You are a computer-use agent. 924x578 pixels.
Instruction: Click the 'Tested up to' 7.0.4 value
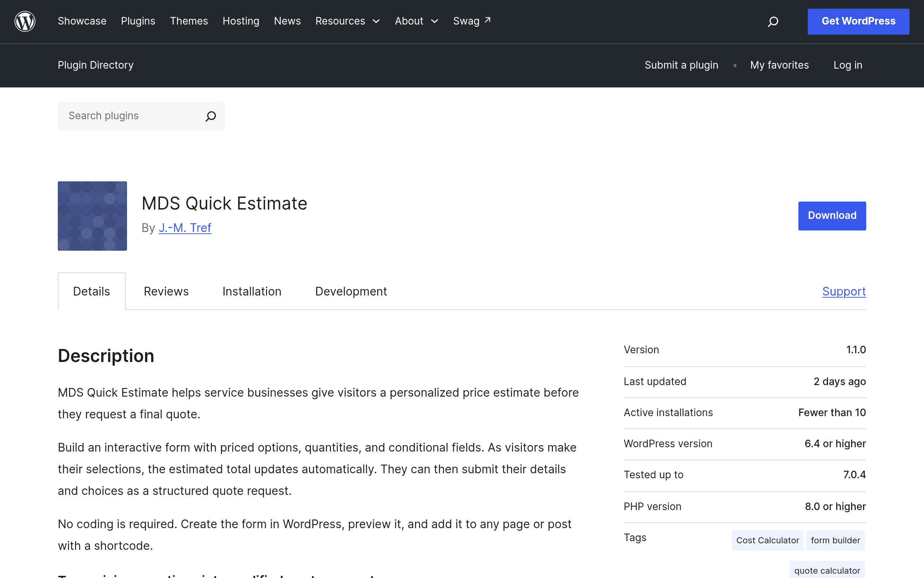(854, 475)
